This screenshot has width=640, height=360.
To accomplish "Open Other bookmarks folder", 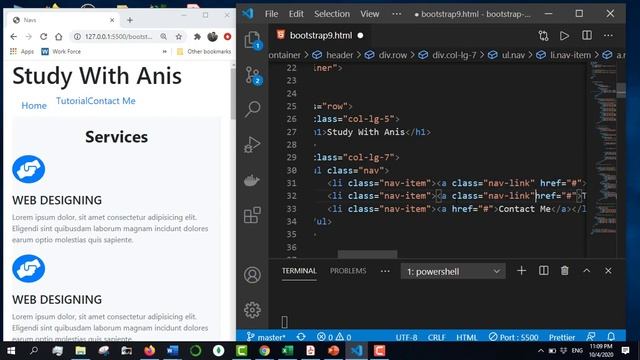I will [204, 51].
